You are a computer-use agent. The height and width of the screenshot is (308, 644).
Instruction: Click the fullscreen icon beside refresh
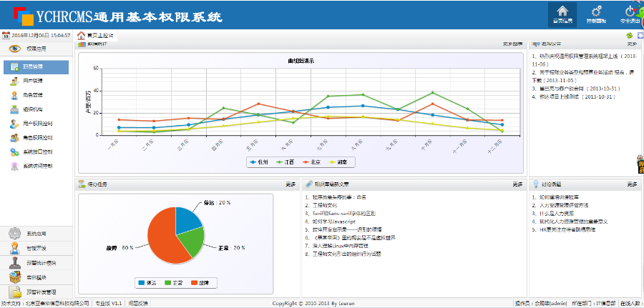click(x=640, y=35)
